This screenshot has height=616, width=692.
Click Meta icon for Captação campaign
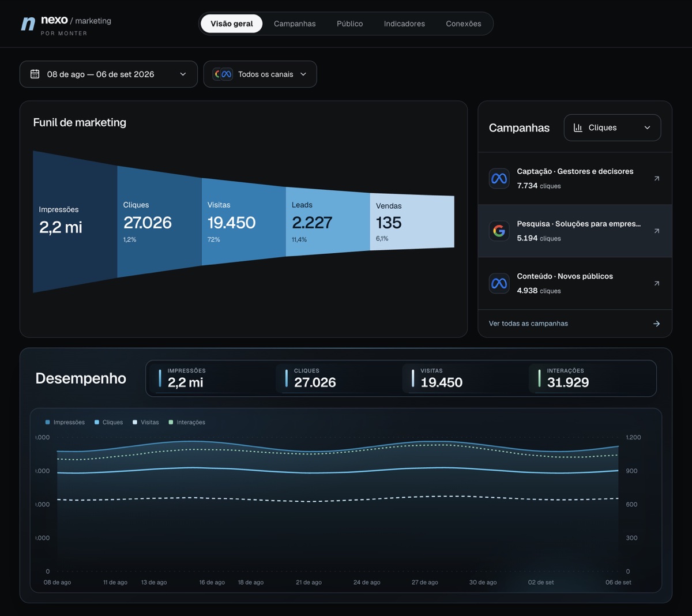pos(499,178)
